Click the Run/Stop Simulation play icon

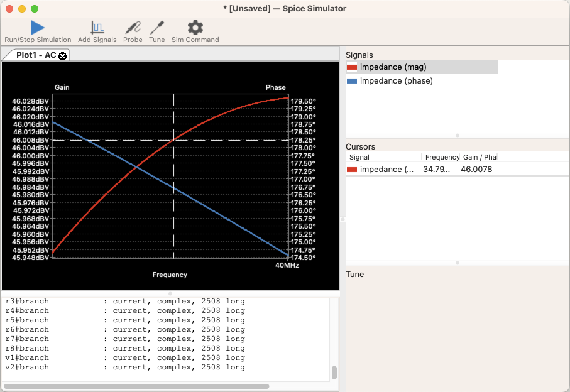point(38,28)
